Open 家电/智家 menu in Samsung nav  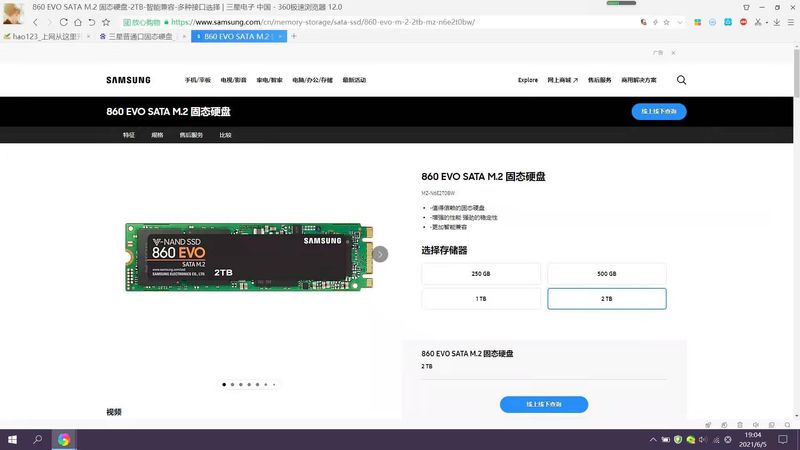(269, 80)
